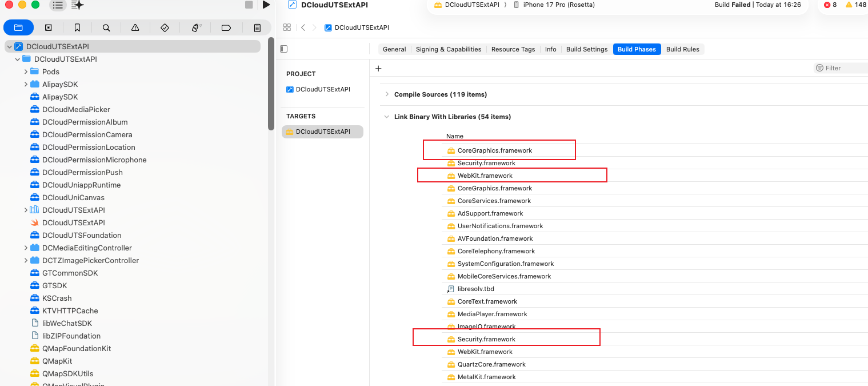Image resolution: width=868 pixels, height=386 pixels.
Task: Open the related items grid icon
Action: pyautogui.click(x=287, y=27)
